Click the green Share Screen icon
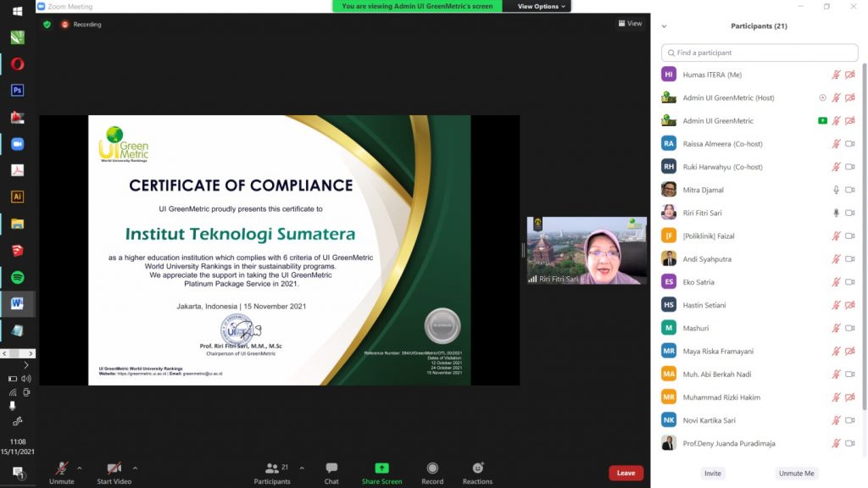 (382, 468)
